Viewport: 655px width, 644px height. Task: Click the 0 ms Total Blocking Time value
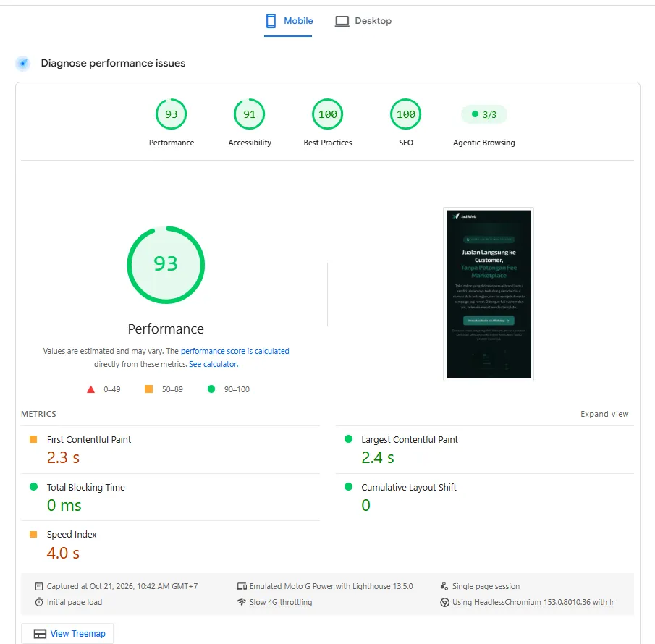click(64, 505)
